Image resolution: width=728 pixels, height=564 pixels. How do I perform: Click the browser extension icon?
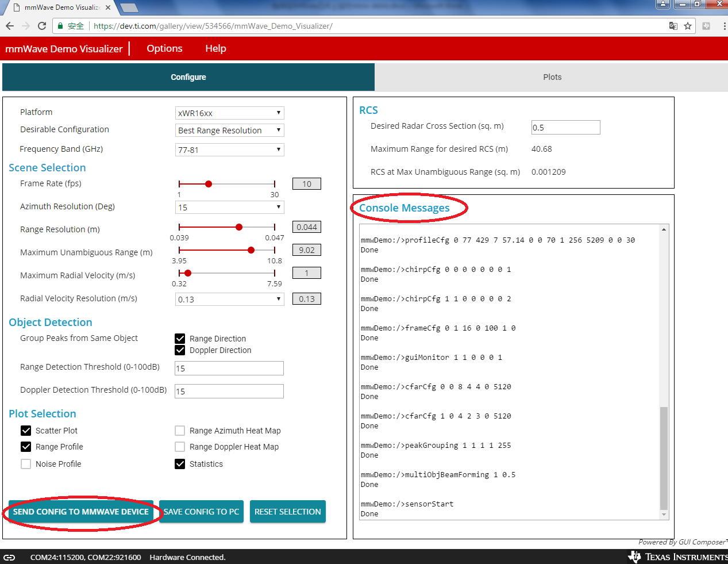pos(706,26)
